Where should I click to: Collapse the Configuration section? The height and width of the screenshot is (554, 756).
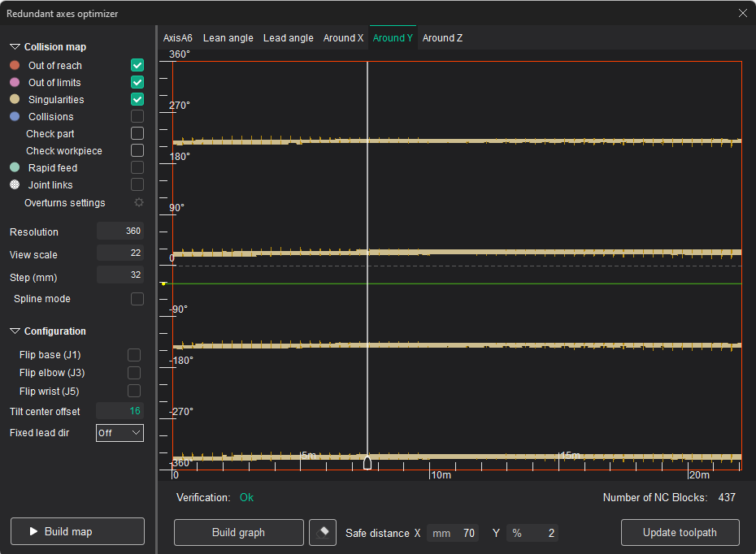15,331
